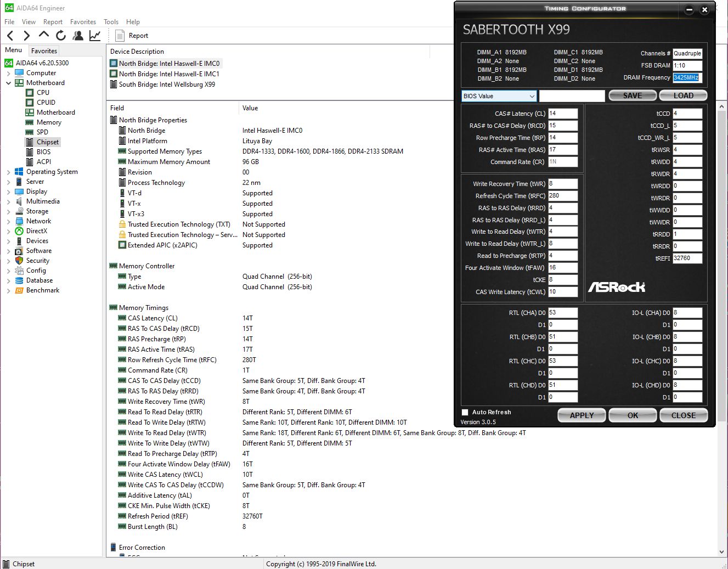Toggle the Auto Refresh checkbox
This screenshot has height=569, width=728.
click(x=465, y=412)
